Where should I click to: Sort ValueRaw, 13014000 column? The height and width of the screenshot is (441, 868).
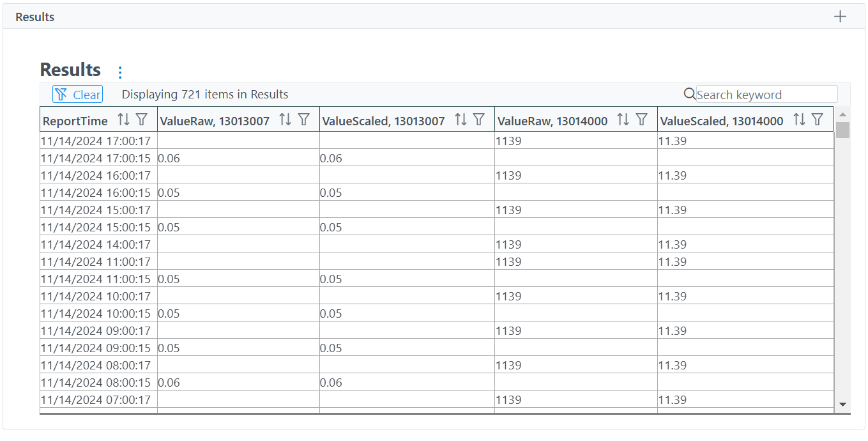coord(623,120)
